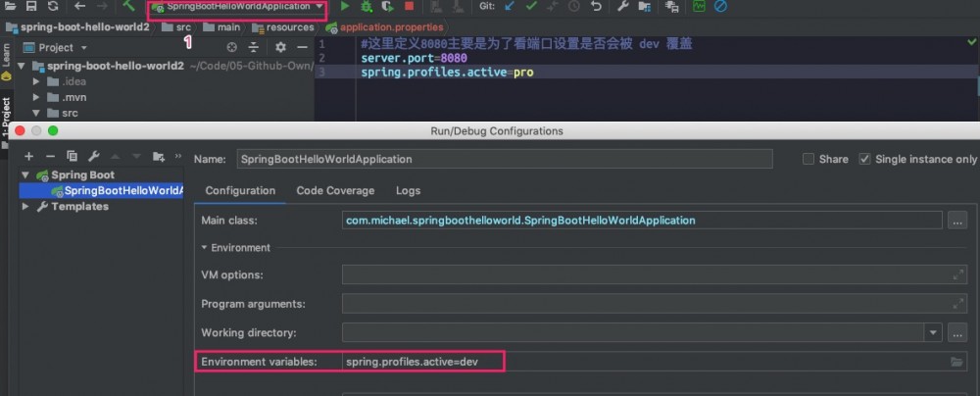Viewport: 980px width, 396px height.
Task: Build project with the green hammer icon
Action: 128,6
